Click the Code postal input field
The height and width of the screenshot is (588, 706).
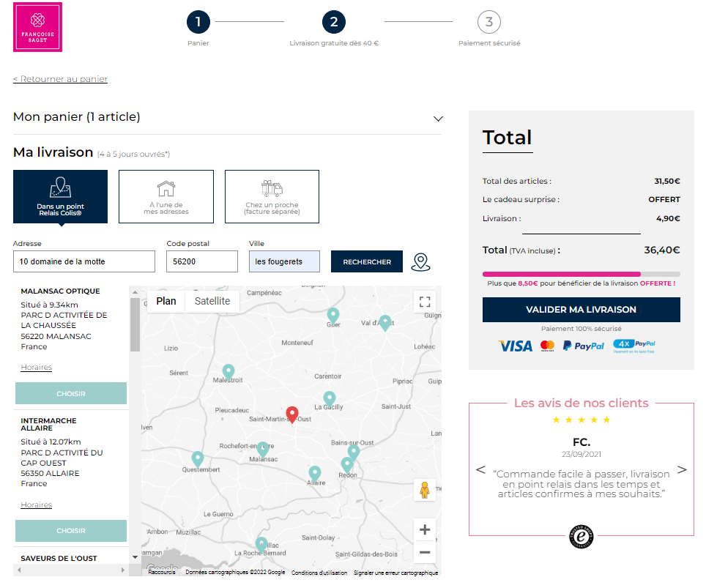click(202, 261)
